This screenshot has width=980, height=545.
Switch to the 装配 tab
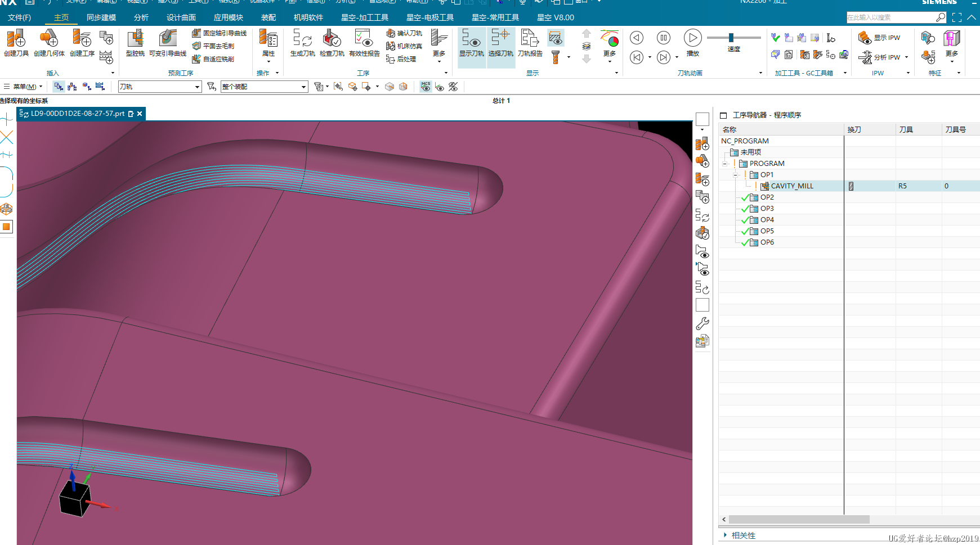pyautogui.click(x=269, y=17)
